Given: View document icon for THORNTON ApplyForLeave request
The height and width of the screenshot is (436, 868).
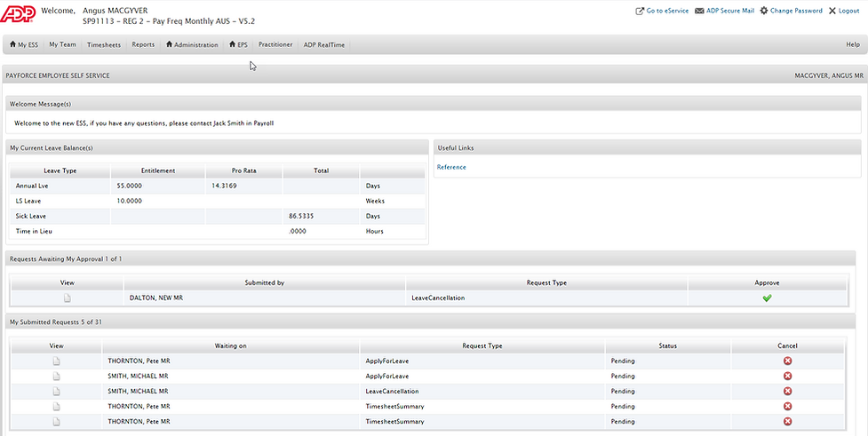Looking at the screenshot, I should pyautogui.click(x=57, y=361).
